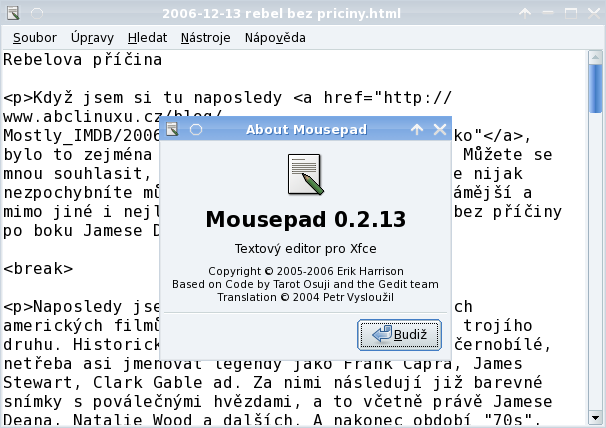Image resolution: width=606 pixels, height=428 pixels.
Task: Toggle the sticky circle on About dialog title bar
Action: click(195, 130)
